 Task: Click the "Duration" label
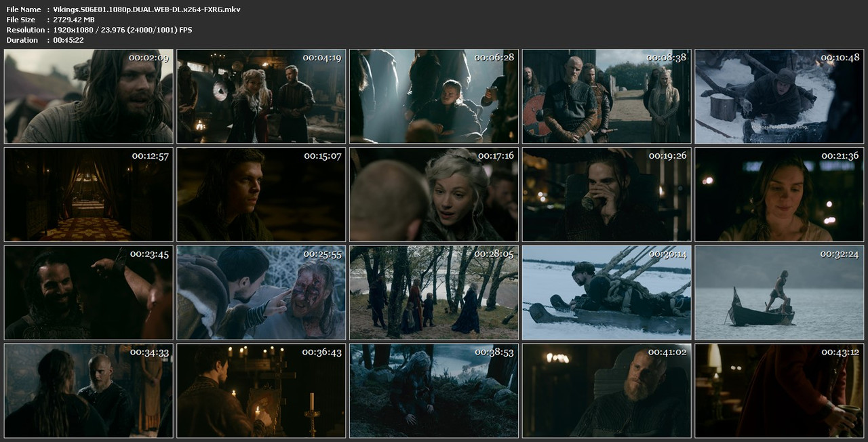coord(22,40)
